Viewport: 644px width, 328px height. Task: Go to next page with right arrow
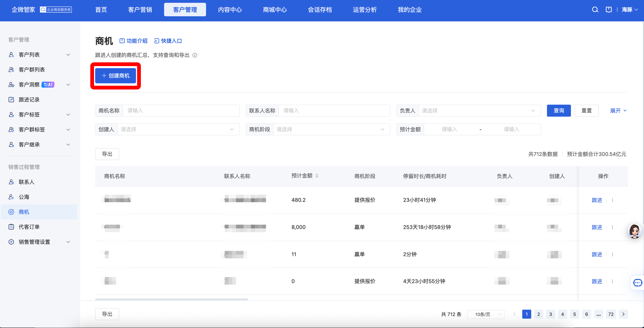pos(623,314)
